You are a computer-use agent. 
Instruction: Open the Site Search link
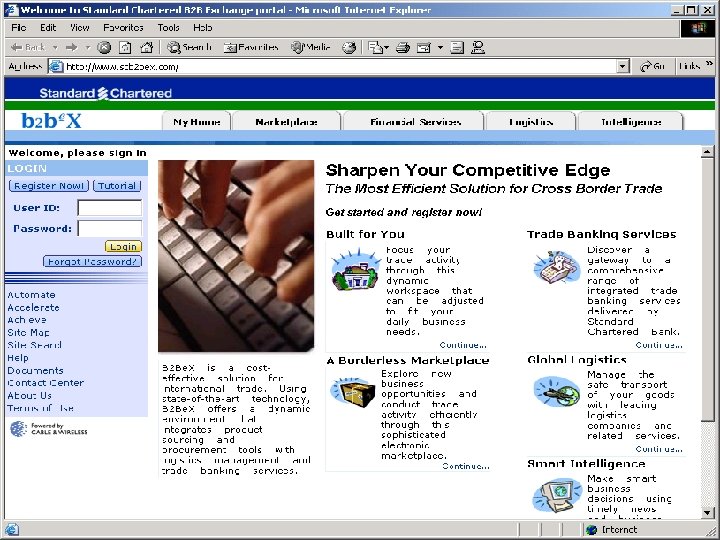pyautogui.click(x=34, y=345)
